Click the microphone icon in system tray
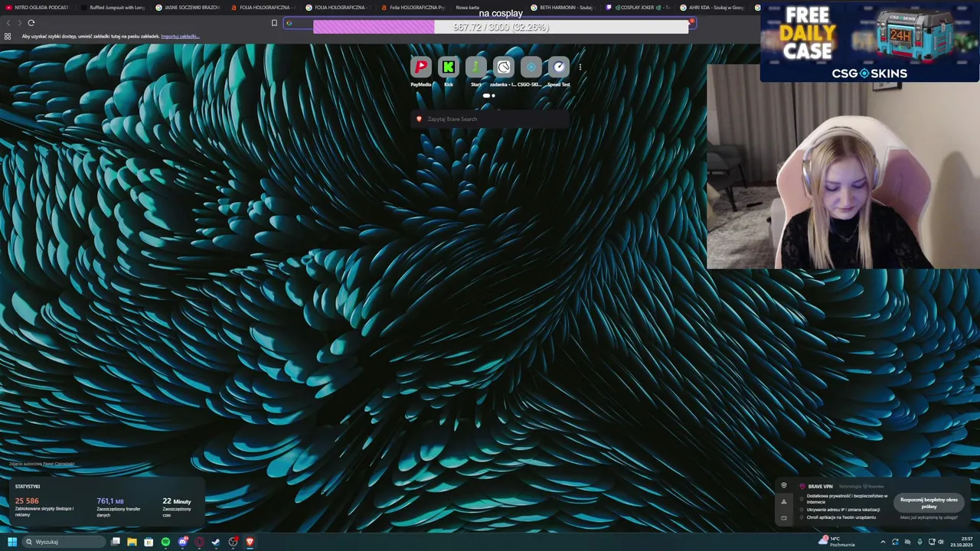This screenshot has height=551, width=980. (920, 542)
